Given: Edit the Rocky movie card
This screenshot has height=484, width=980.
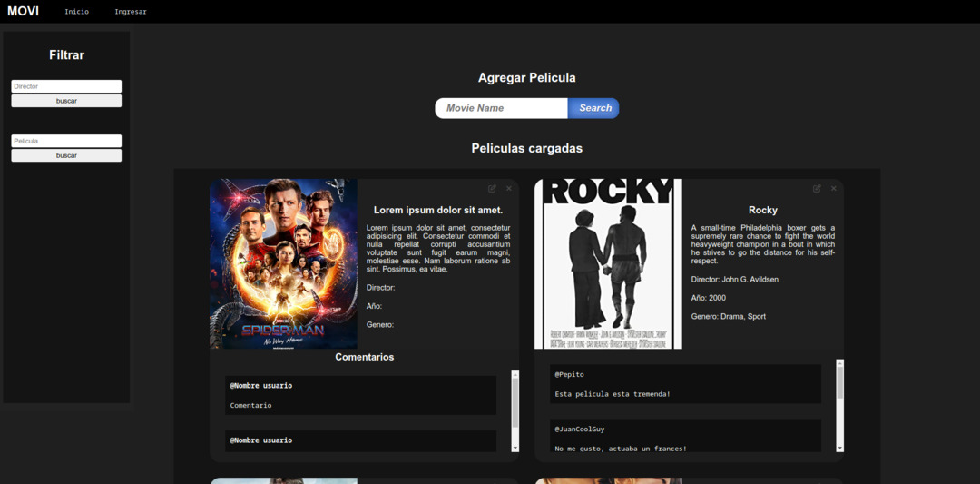Looking at the screenshot, I should pyautogui.click(x=817, y=188).
